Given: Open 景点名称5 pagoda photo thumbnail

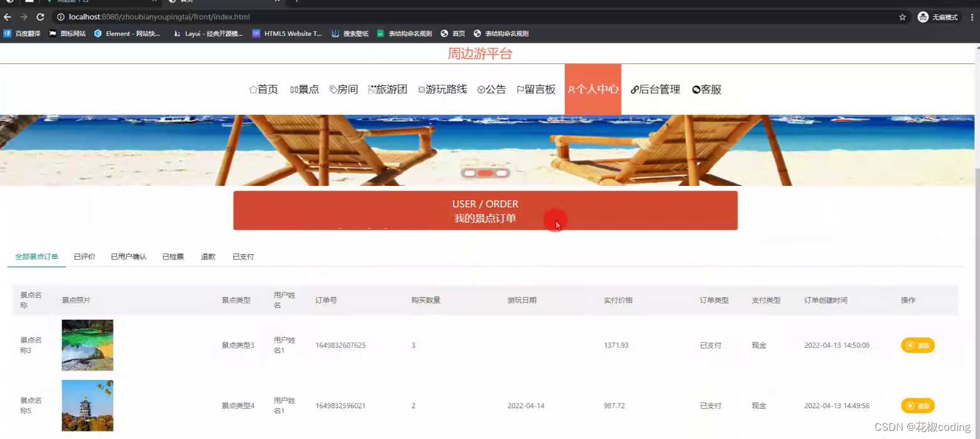Looking at the screenshot, I should 87,406.
